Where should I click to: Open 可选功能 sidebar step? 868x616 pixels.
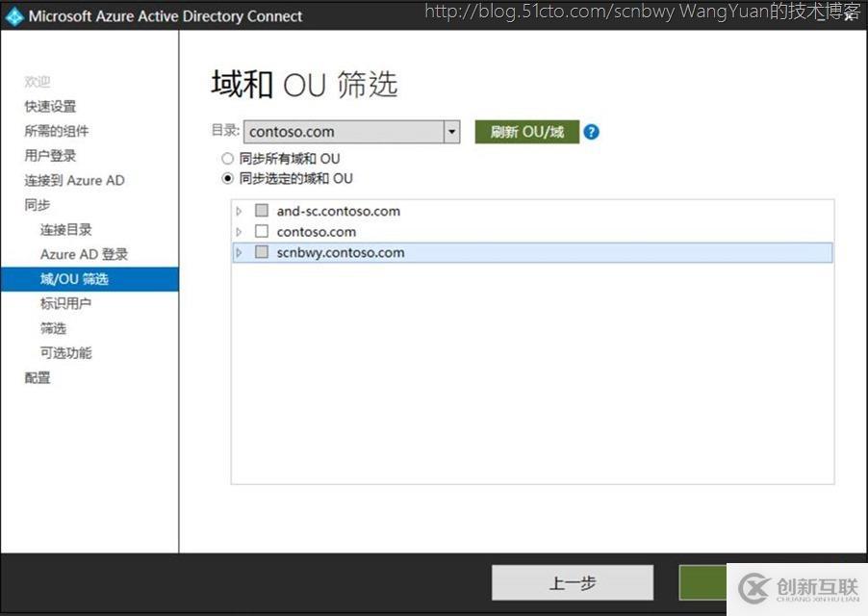[x=65, y=352]
